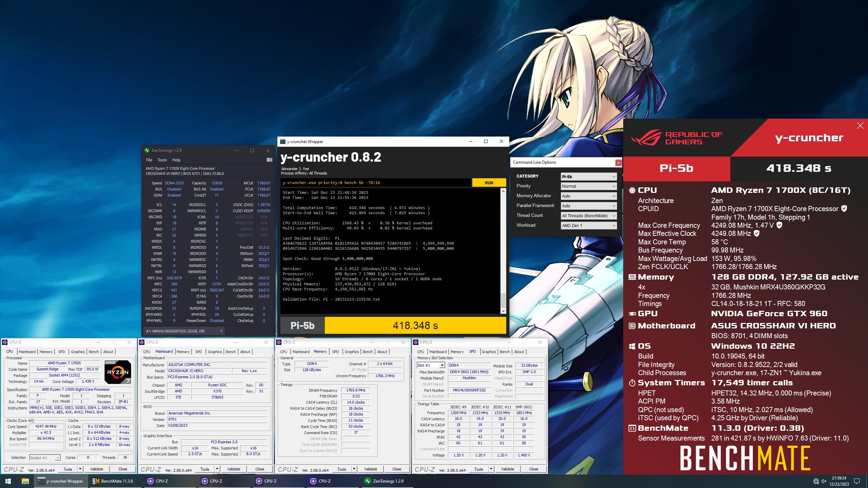
Task: Open ZenTimings Tools menu
Action: tap(162, 160)
